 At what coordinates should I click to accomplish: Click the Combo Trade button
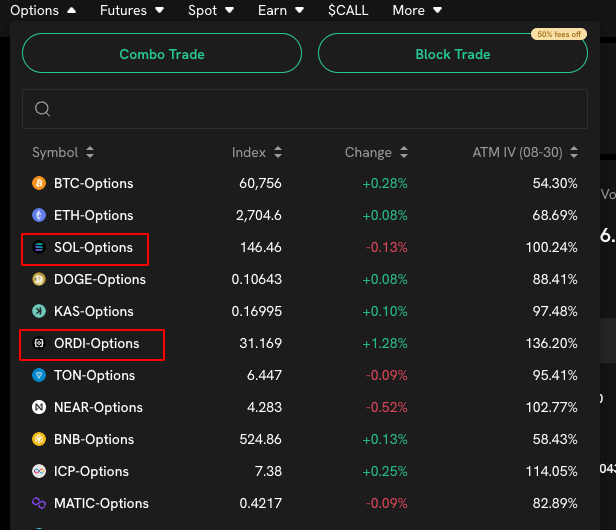click(161, 54)
